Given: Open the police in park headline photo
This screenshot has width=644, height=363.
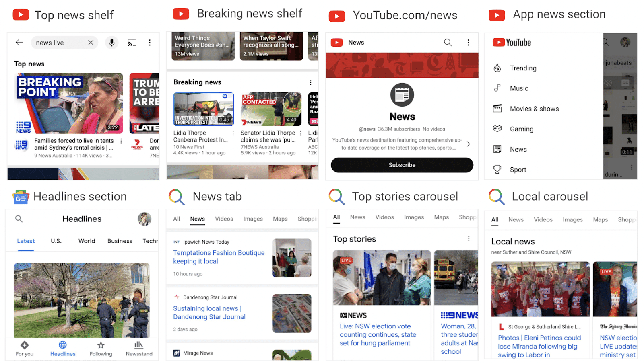Looking at the screenshot, I should [82, 300].
